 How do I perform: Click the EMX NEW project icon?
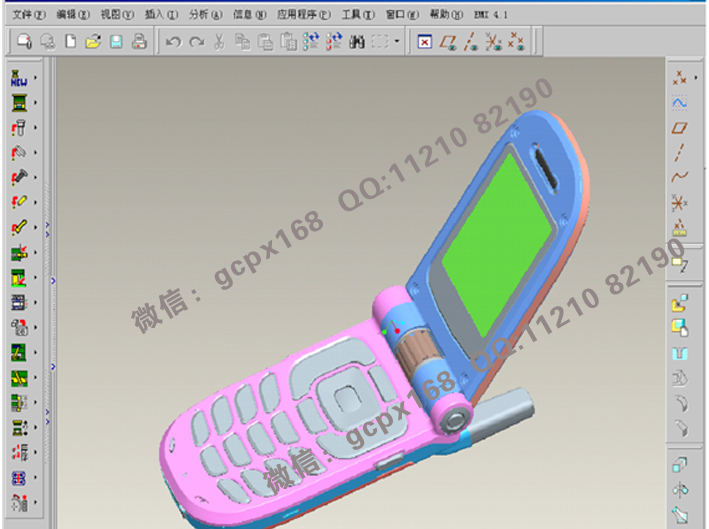click(18, 77)
